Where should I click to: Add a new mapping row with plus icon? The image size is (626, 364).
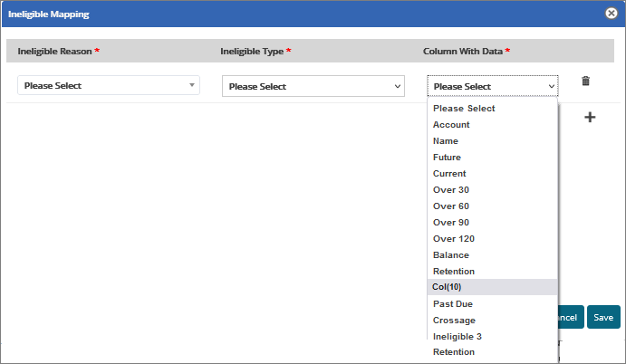click(590, 117)
